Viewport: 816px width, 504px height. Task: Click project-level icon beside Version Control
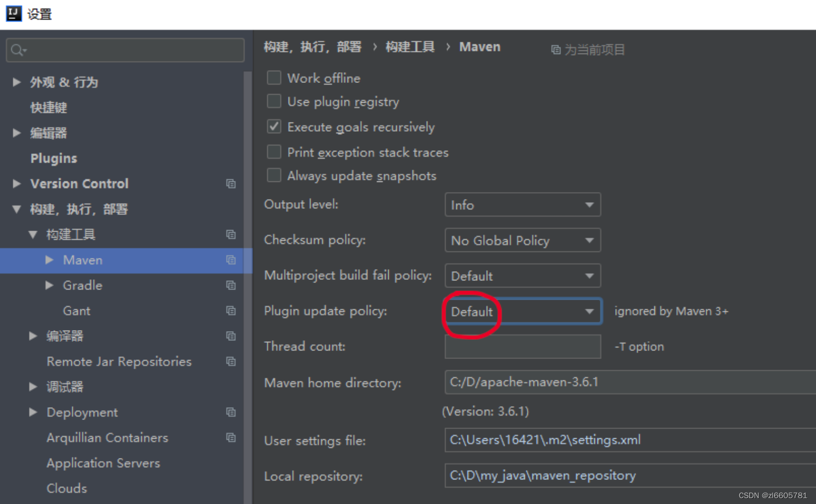click(231, 184)
